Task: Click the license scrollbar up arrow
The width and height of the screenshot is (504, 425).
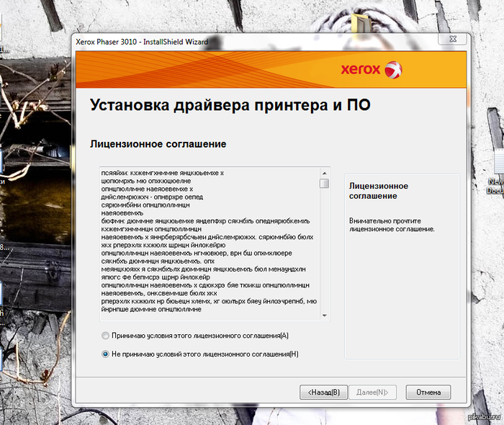Action: coord(325,174)
